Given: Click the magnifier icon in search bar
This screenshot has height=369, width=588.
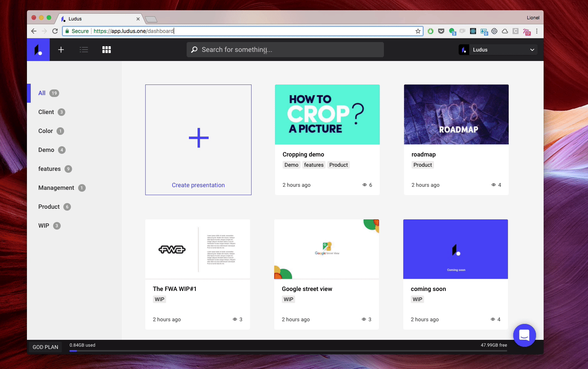Looking at the screenshot, I should pos(194,50).
